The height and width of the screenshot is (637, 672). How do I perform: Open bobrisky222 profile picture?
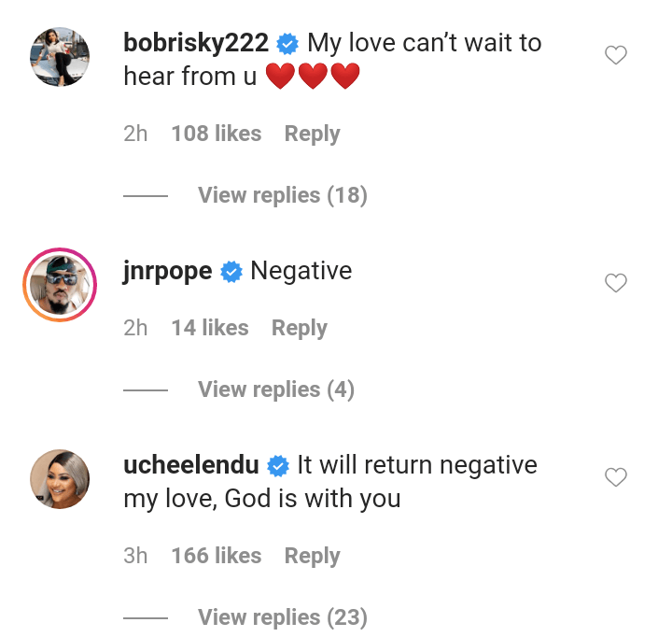click(60, 57)
